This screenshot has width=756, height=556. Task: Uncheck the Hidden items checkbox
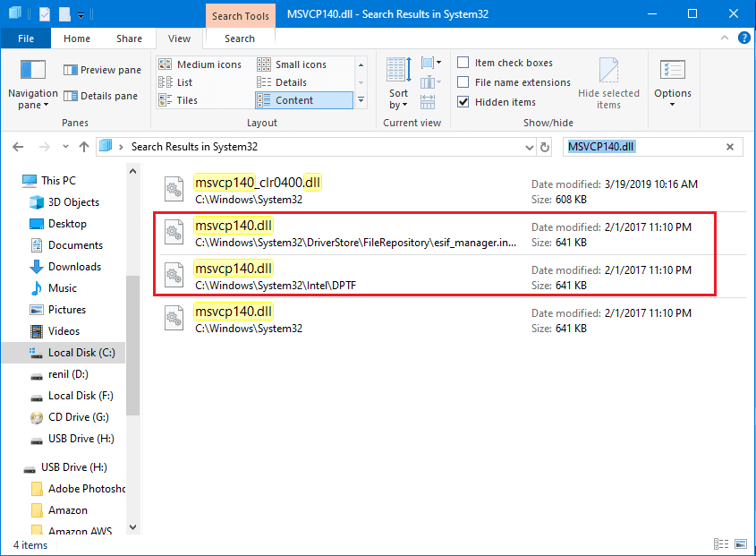point(463,102)
